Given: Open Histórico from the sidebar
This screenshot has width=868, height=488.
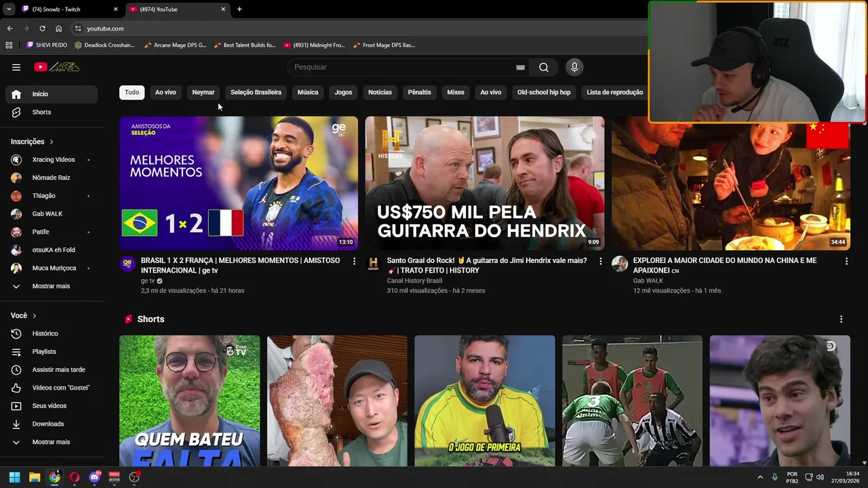Looking at the screenshot, I should point(52,333).
